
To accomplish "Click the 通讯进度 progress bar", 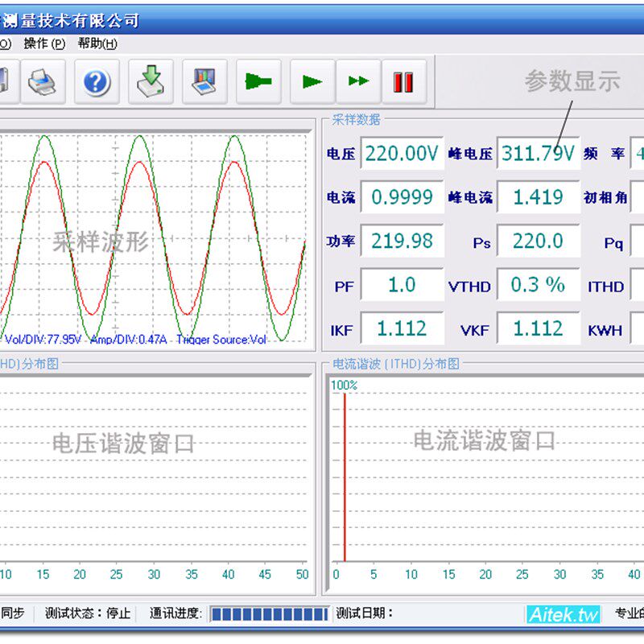I will pyautogui.click(x=270, y=614).
